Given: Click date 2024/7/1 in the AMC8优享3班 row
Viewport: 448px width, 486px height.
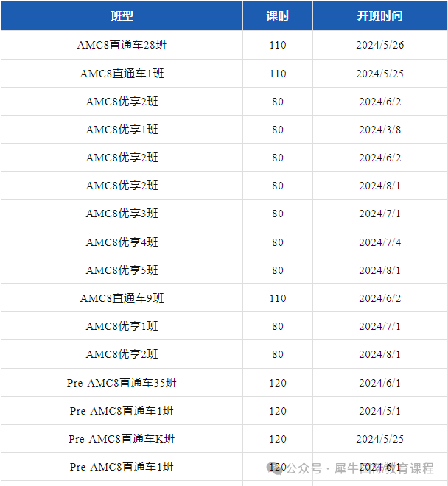Looking at the screenshot, I should 380,214.
